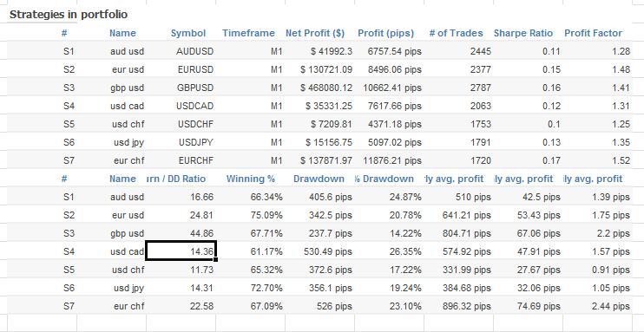Click drawdown cell '526 pips'
The image size is (644, 332).
pyautogui.click(x=334, y=306)
